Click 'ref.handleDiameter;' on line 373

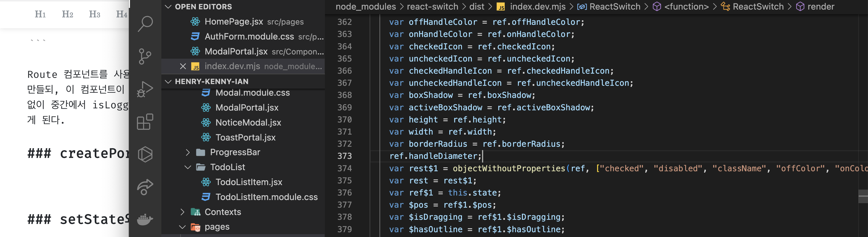coord(435,156)
